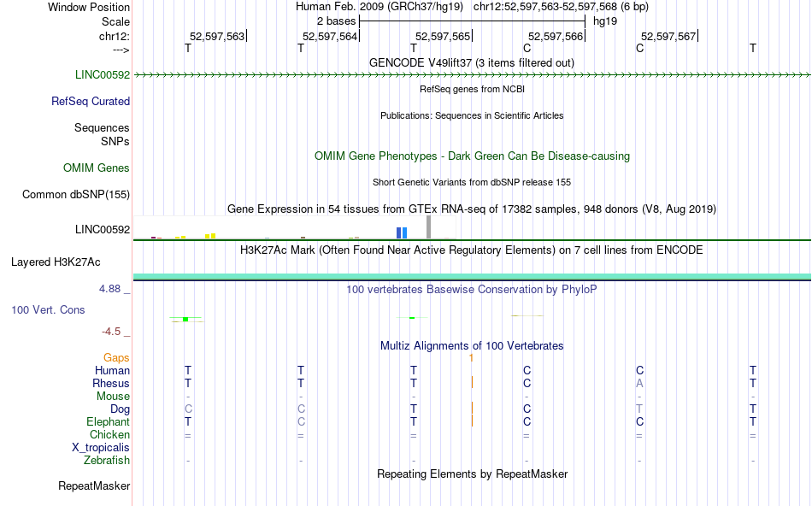This screenshot has width=812, height=506.
Task: Click the GTEx Gene Expression track title
Action: [x=472, y=209]
